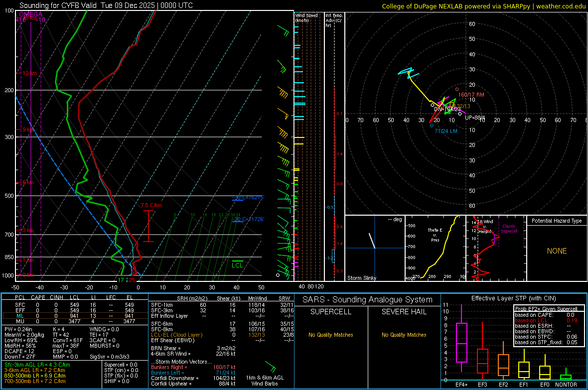The width and height of the screenshot is (588, 390).
Task: Select the Sfc-3km AGL LR = 4.3 C/km line
Action: (x=37, y=365)
